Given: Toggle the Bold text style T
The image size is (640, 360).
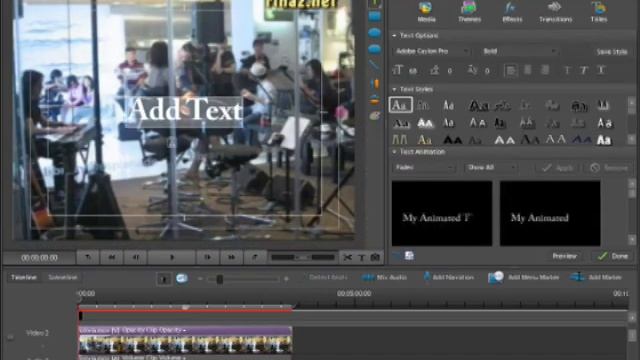Looking at the screenshot, I should pos(567,70).
